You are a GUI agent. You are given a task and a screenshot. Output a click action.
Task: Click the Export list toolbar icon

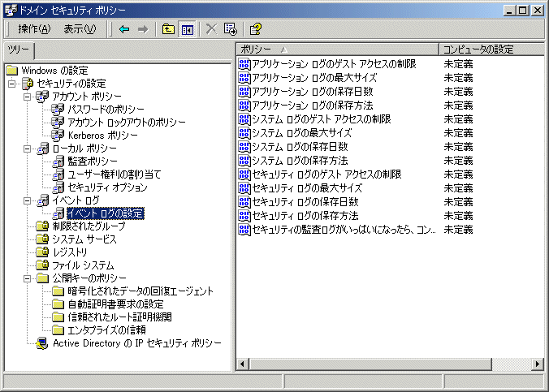click(x=231, y=29)
